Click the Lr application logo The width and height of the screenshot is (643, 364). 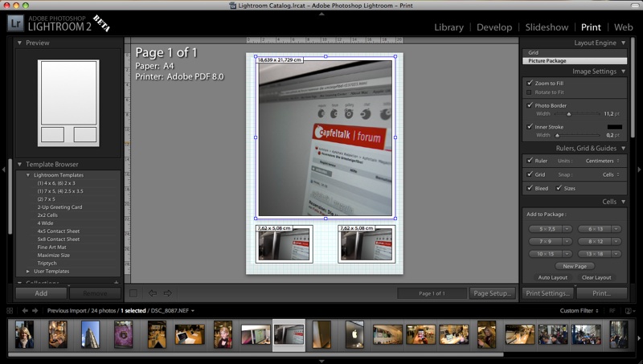[15, 23]
